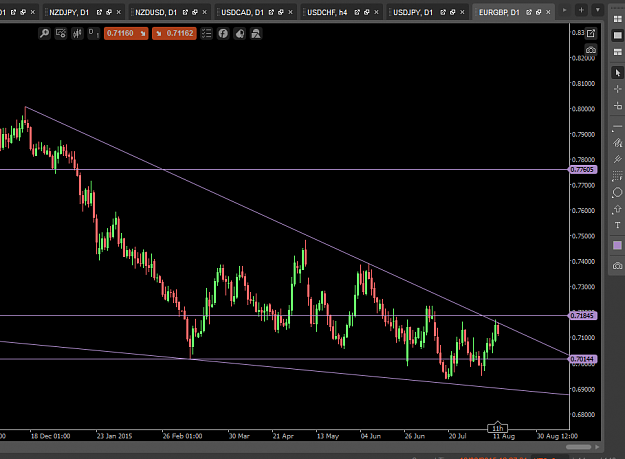Select the arrow marker tool
This screenshot has width=625, height=459.
617,209
